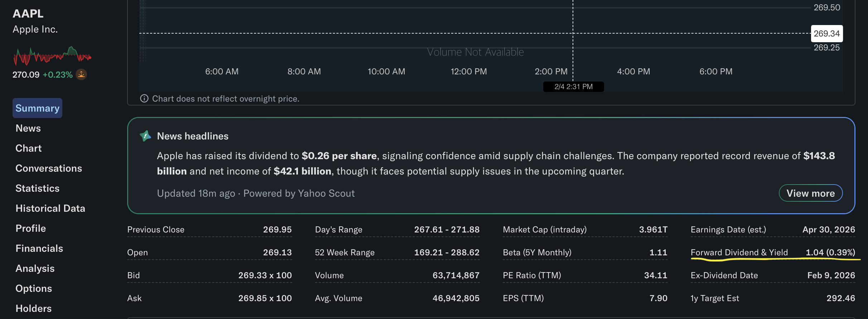Click the Powered by Yahoo Scout text

[299, 193]
